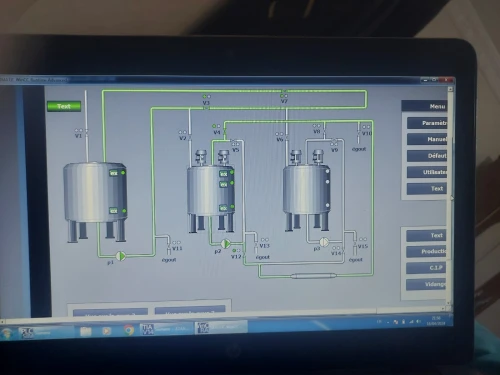
Task: Click the égout label under V11
Action: (169, 260)
